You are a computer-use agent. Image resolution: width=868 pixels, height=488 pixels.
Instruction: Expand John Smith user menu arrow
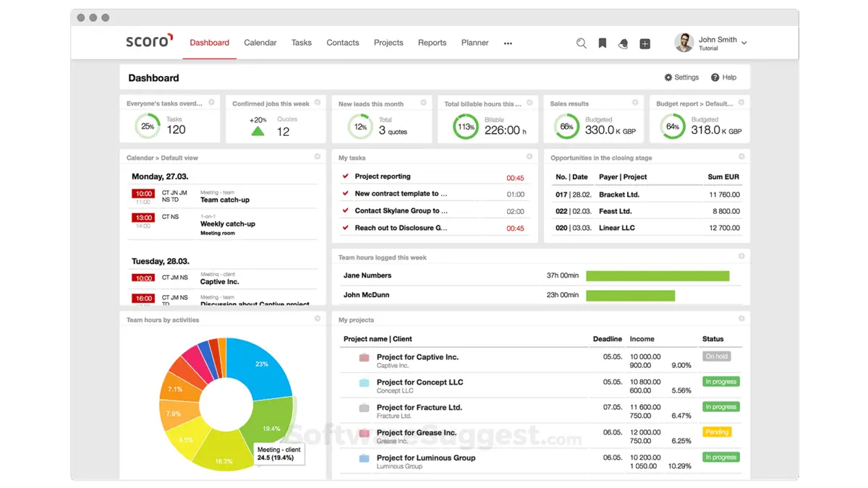(x=744, y=43)
